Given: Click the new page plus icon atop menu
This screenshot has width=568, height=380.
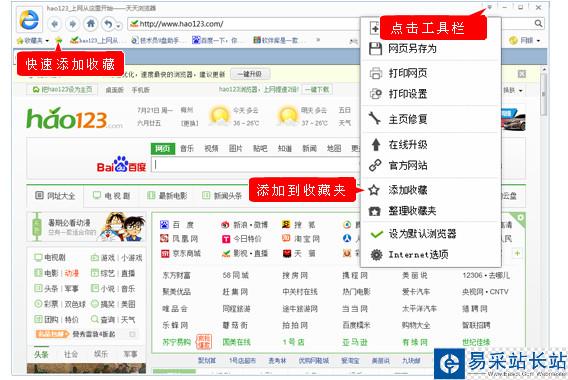Looking at the screenshot, I should (374, 28).
